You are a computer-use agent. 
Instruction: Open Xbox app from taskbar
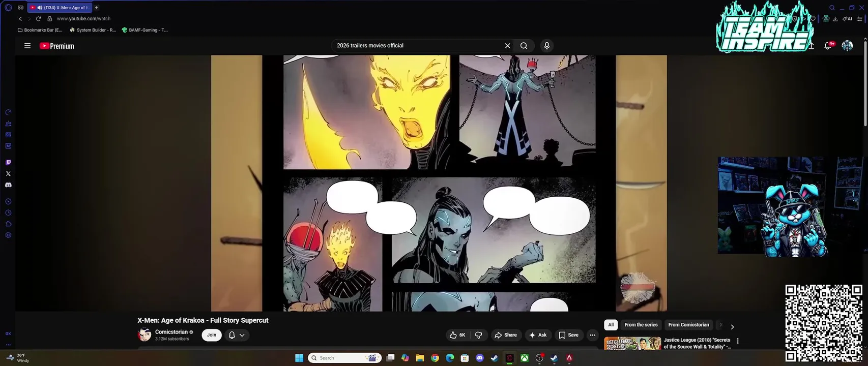524,358
